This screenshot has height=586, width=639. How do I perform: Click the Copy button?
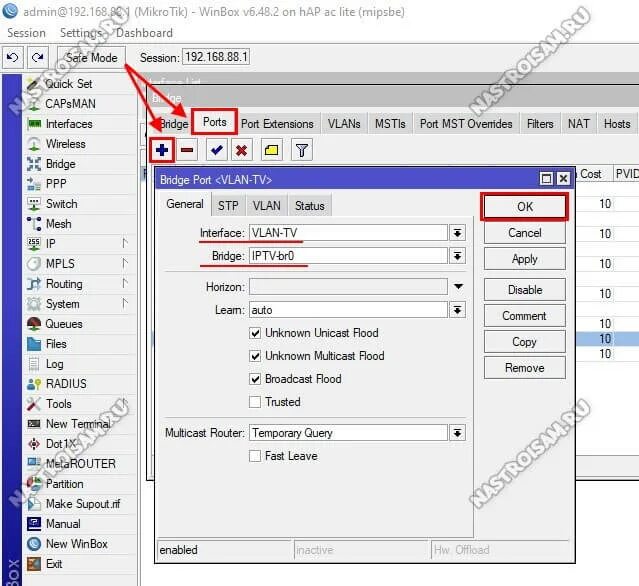(524, 342)
